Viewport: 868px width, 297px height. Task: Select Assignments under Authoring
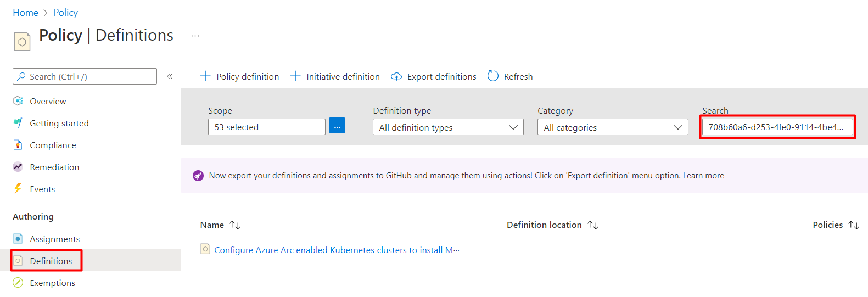click(x=54, y=239)
